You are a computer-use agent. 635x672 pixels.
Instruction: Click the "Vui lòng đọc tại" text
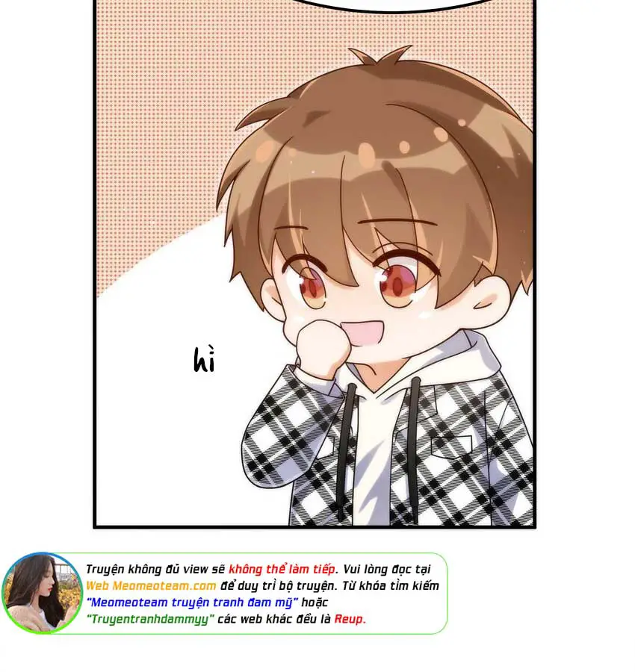[x=387, y=569]
